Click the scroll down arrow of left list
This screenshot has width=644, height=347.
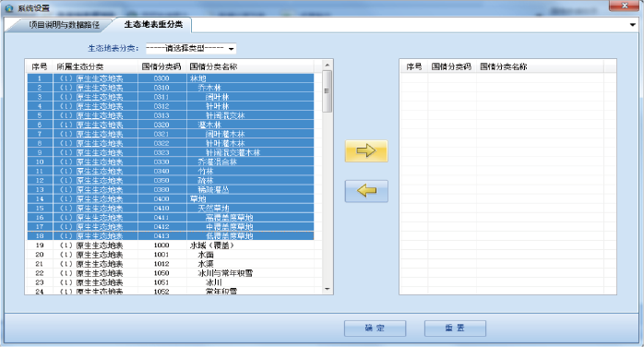tap(327, 289)
